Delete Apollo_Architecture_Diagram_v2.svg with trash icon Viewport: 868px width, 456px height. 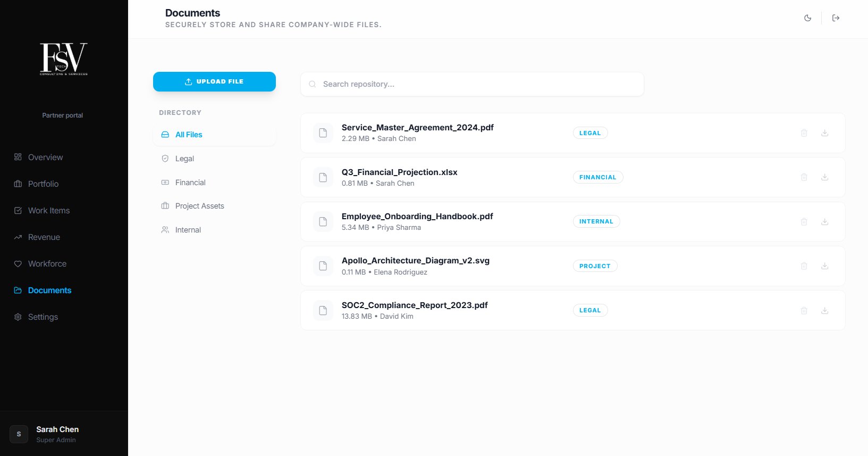[x=804, y=266]
